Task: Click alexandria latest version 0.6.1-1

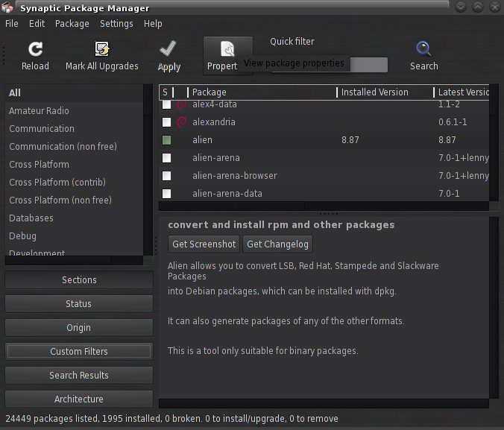Action: 453,122
